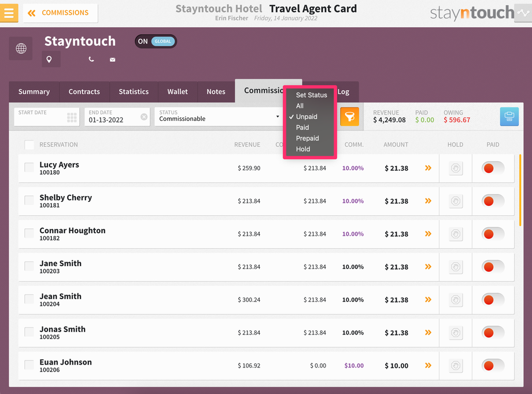Switch to the Notes tab
The width and height of the screenshot is (532, 394).
[x=216, y=91]
